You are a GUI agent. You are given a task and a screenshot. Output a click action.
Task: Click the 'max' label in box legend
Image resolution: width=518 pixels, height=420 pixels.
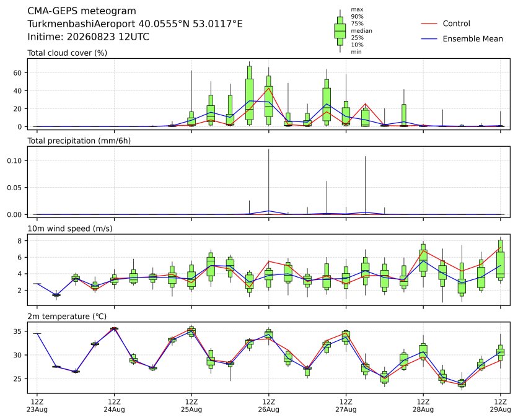(357, 9)
